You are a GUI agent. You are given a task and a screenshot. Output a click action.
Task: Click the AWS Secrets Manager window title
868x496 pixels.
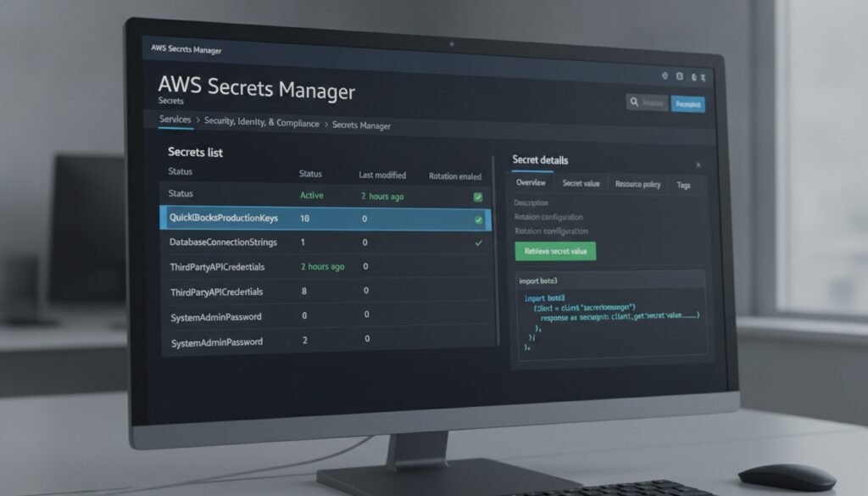tap(186, 49)
